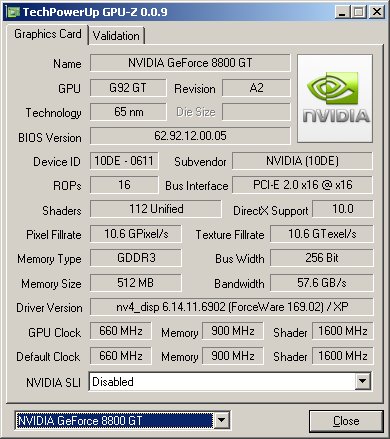Open the graphics card selector dropdown arrow
Viewport: 390px width, 439px height.
pyautogui.click(x=221, y=420)
